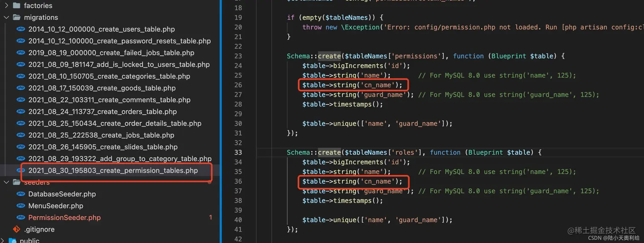Click $table->timestamps() on line 38
644x243 pixels.
pos(342,200)
